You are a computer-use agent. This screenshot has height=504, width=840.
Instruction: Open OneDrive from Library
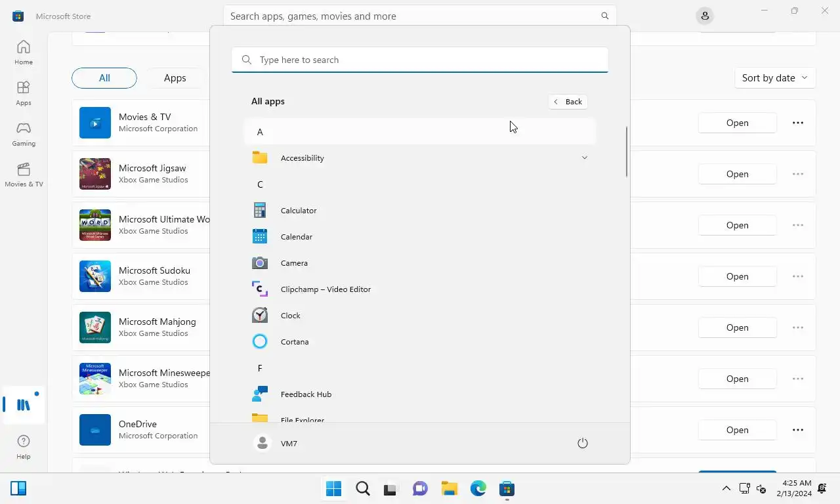pyautogui.click(x=737, y=430)
